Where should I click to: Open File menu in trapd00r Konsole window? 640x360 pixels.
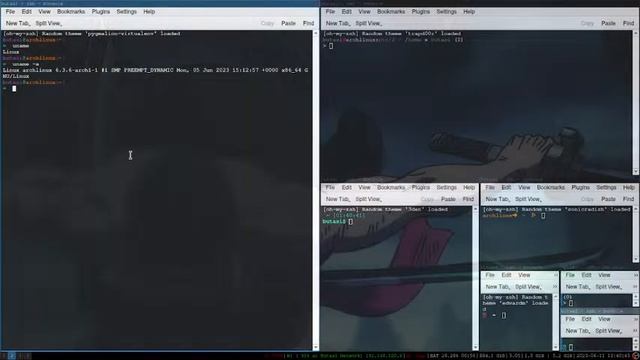330,12
